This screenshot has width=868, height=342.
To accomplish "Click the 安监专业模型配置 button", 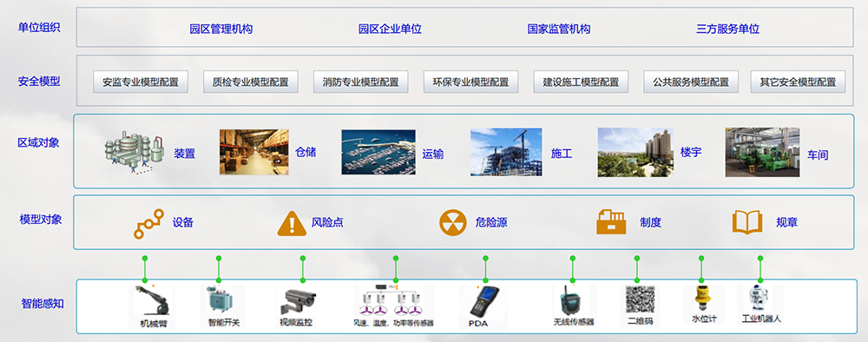I will [x=141, y=82].
